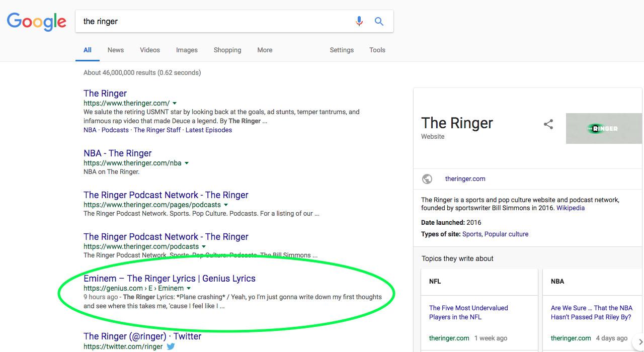This screenshot has height=352, width=644.
Task: Open Eminem – The Ringer Lyrics result
Action: [x=170, y=279]
